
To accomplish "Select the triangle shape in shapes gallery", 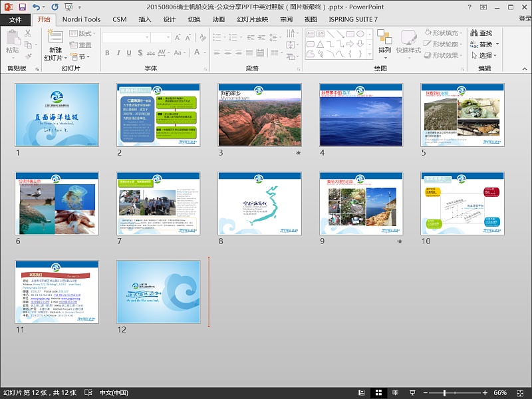I will point(321,44).
